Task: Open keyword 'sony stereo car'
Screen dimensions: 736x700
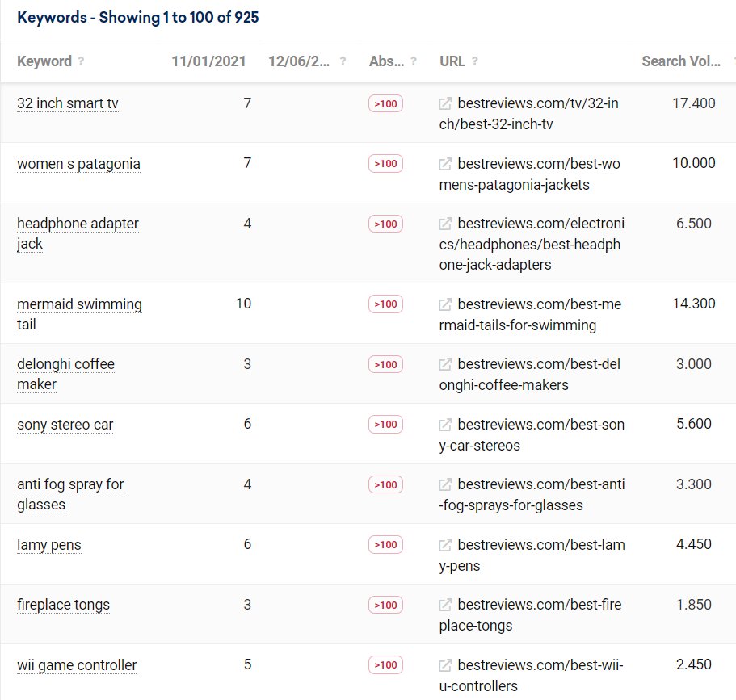Action: point(65,425)
